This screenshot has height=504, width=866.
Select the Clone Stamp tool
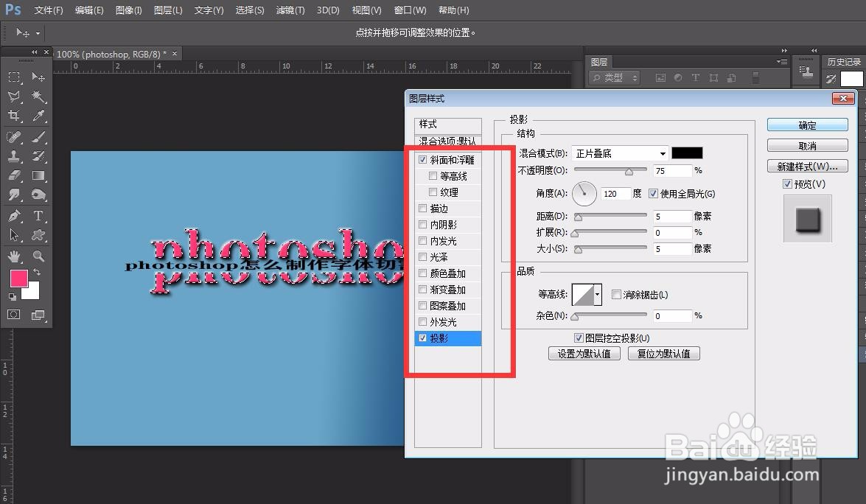pos(14,155)
